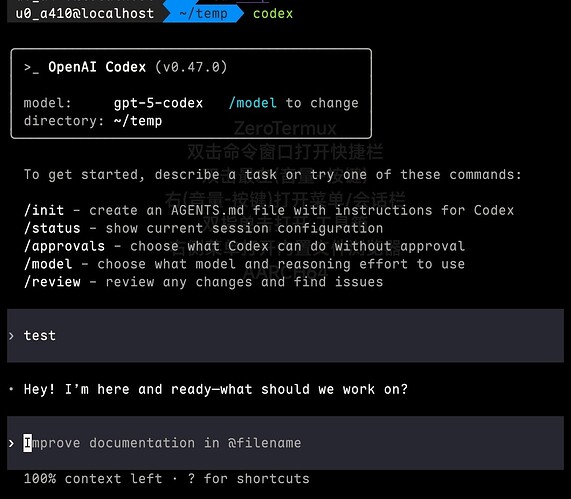This screenshot has width=571, height=499.
Task: Click the 'OpenAI Codex' title in banner
Action: [x=97, y=67]
